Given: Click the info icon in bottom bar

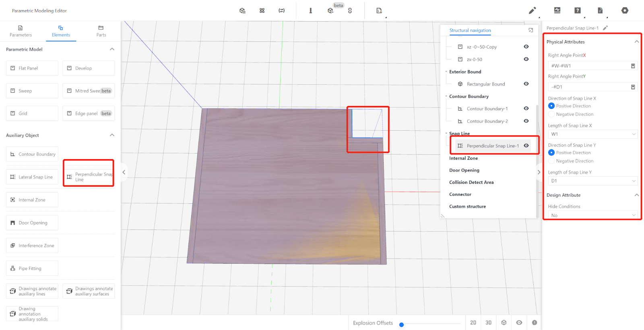Looking at the screenshot, I should (x=534, y=323).
